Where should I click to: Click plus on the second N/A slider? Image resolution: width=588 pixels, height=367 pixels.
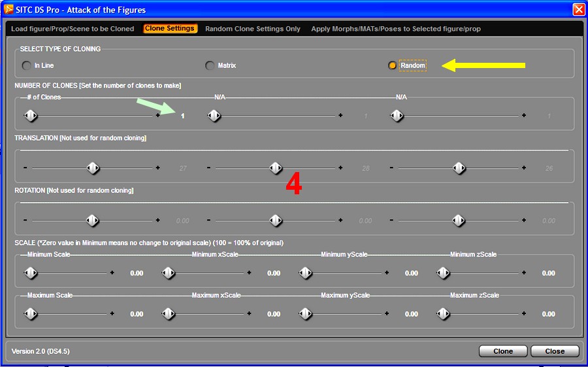524,115
